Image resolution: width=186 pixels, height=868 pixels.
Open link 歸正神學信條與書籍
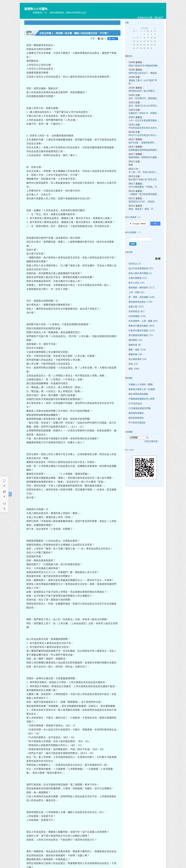138,394
